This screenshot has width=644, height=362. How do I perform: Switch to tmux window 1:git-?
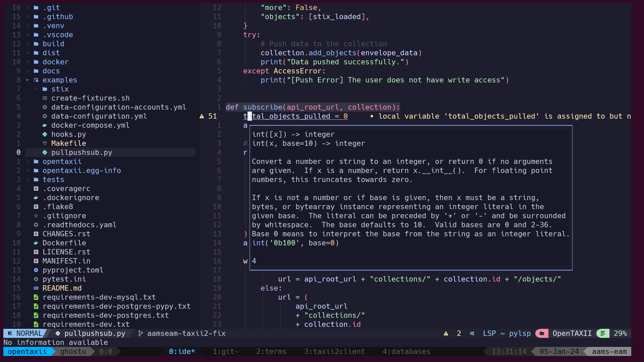226,352
